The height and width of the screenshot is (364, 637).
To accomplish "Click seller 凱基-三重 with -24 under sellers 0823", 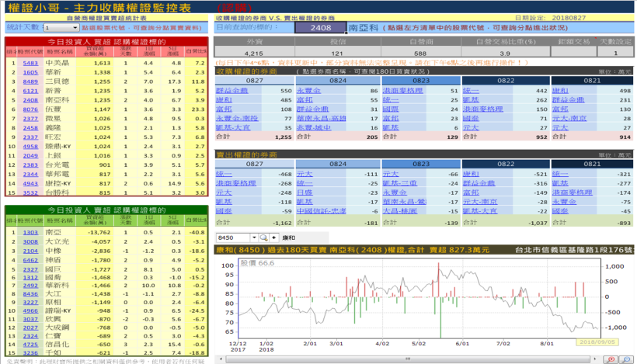I will tap(400, 183).
